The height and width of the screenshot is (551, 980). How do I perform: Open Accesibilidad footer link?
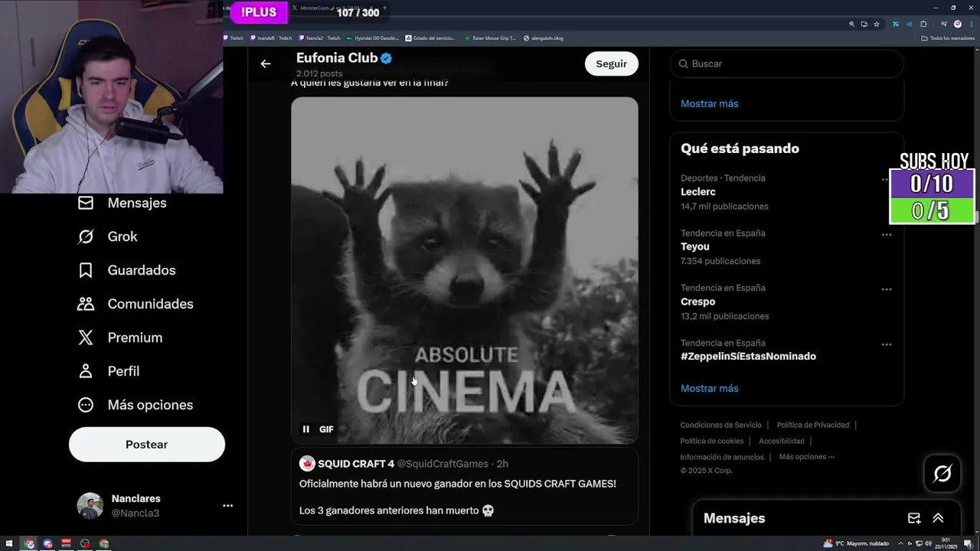[x=782, y=441]
